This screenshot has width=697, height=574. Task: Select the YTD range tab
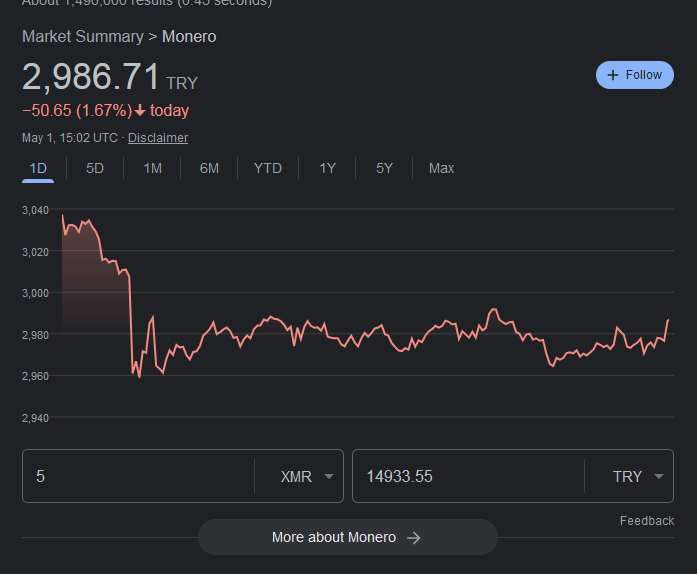pos(268,169)
